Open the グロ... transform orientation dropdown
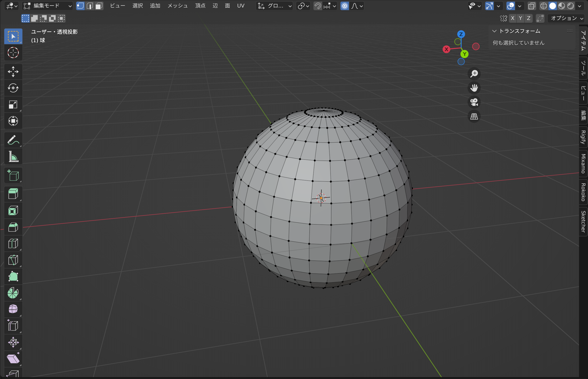 point(274,6)
